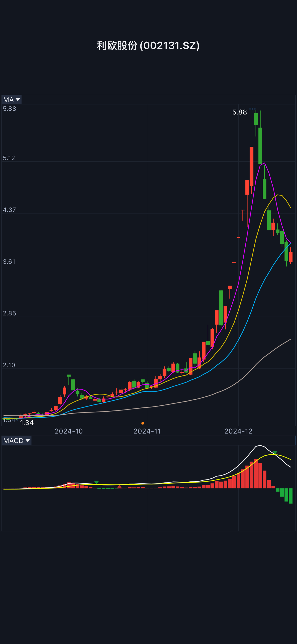Click the 5.88 high price label

pyautogui.click(x=239, y=112)
